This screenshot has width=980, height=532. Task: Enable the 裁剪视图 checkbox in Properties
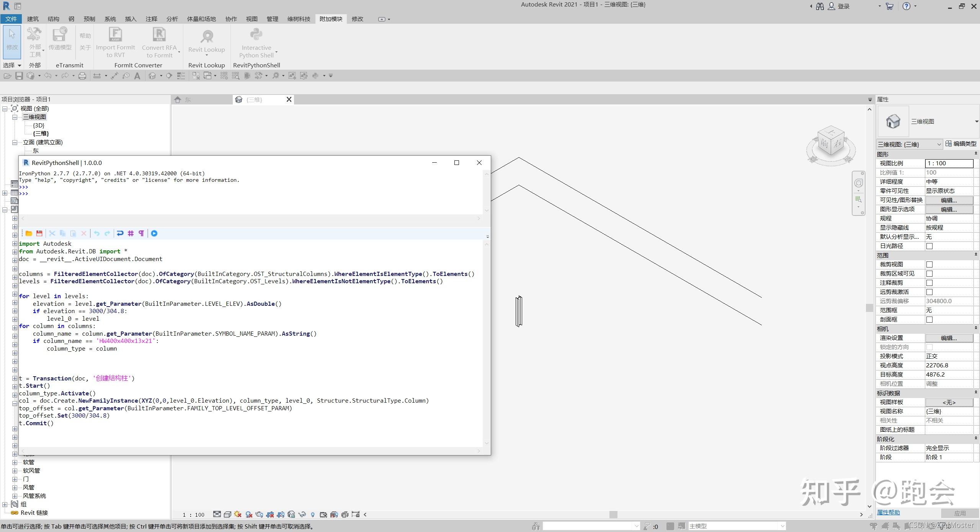(x=929, y=264)
